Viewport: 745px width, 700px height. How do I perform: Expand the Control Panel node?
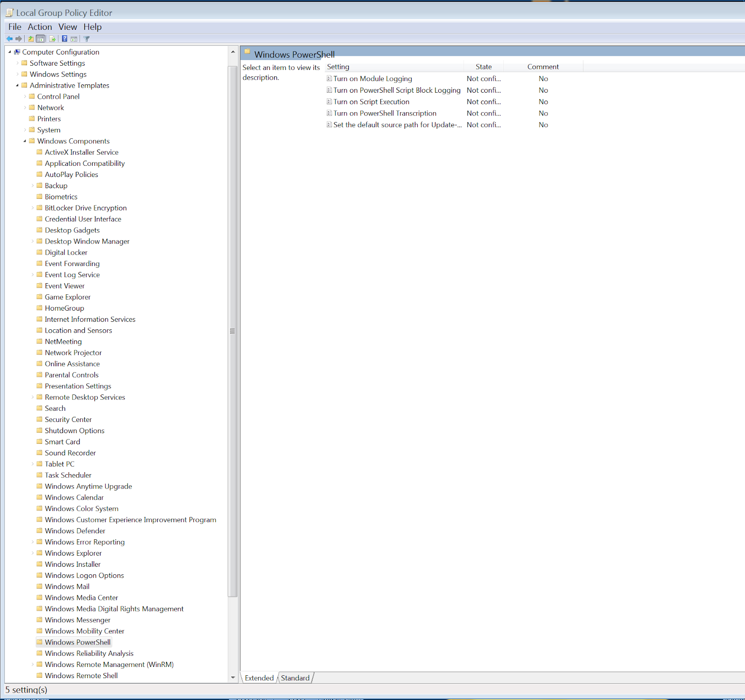[25, 96]
